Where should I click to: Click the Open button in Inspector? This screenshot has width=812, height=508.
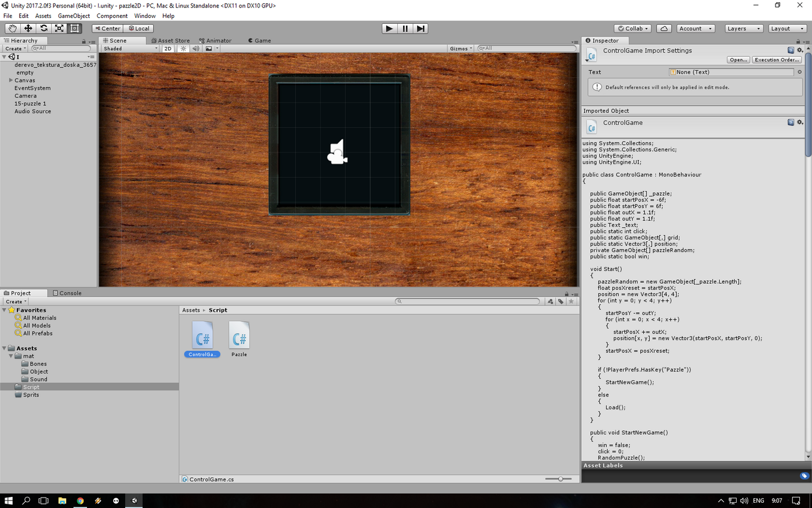738,60
